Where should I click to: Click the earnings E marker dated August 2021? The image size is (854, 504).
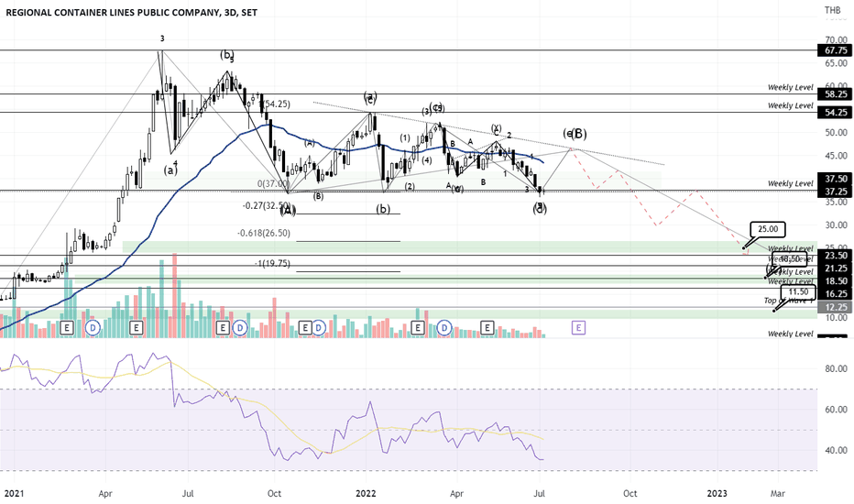[x=223, y=327]
